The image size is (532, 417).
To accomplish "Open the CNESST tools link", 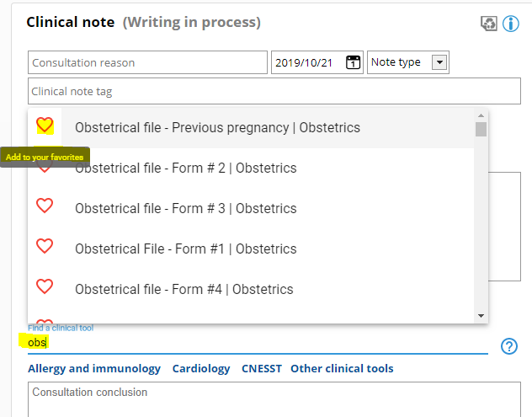I will (x=260, y=369).
